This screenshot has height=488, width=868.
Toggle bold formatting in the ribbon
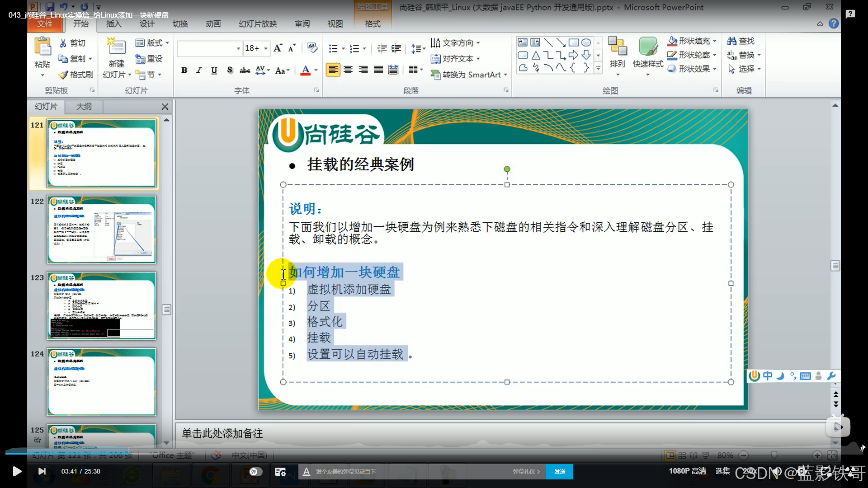pos(184,70)
